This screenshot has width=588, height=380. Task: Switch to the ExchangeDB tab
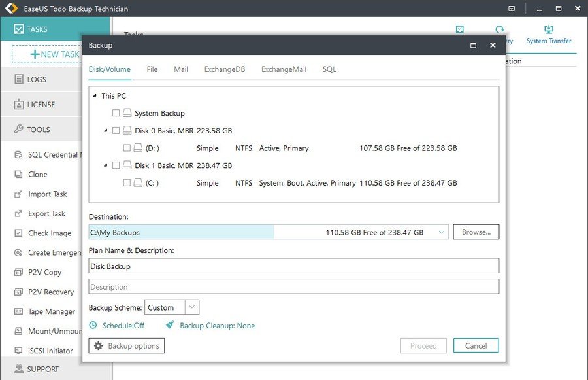pos(224,69)
